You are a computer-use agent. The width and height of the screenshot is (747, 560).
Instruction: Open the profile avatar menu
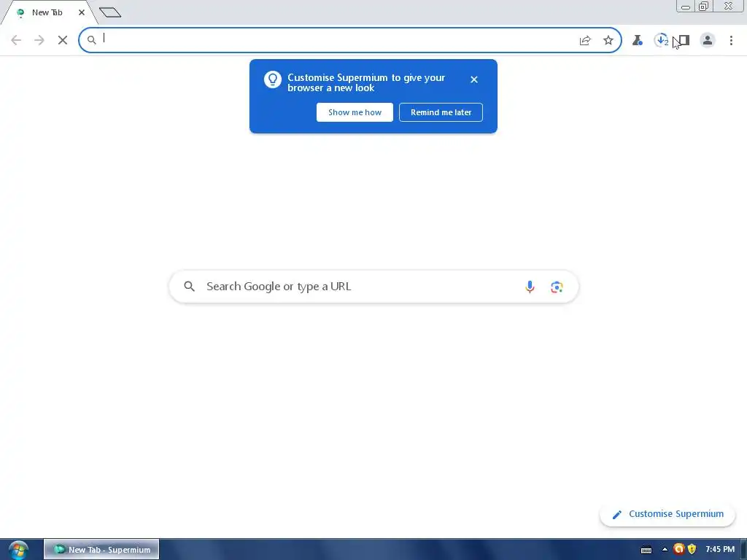(x=708, y=41)
